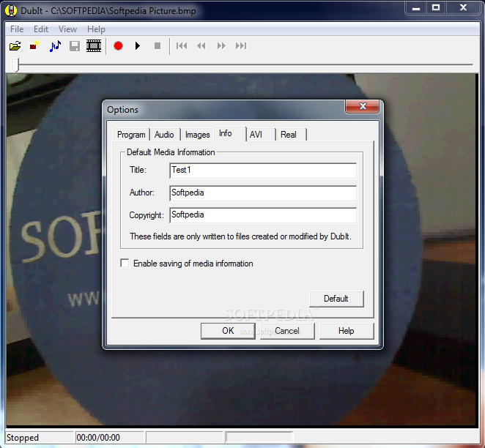
Task: Click the Title field containing Test1
Action: point(263,171)
